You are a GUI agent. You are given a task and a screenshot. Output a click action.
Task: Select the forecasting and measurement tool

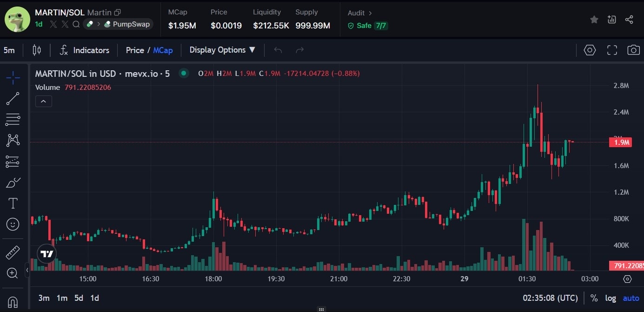(13, 162)
